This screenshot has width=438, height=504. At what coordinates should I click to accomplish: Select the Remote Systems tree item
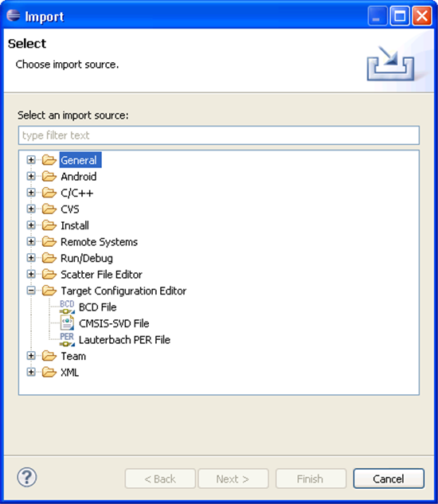click(x=99, y=242)
